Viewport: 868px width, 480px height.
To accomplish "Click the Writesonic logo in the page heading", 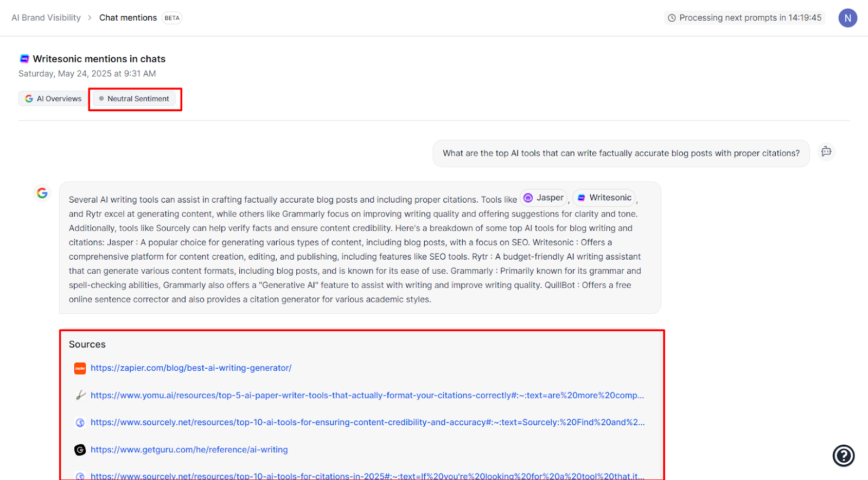I will pos(24,59).
